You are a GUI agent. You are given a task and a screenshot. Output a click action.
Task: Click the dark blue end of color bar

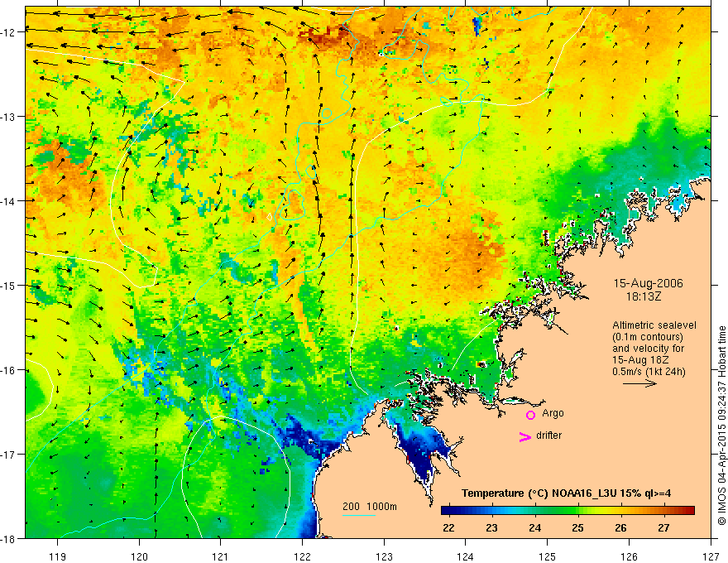pyautogui.click(x=447, y=510)
